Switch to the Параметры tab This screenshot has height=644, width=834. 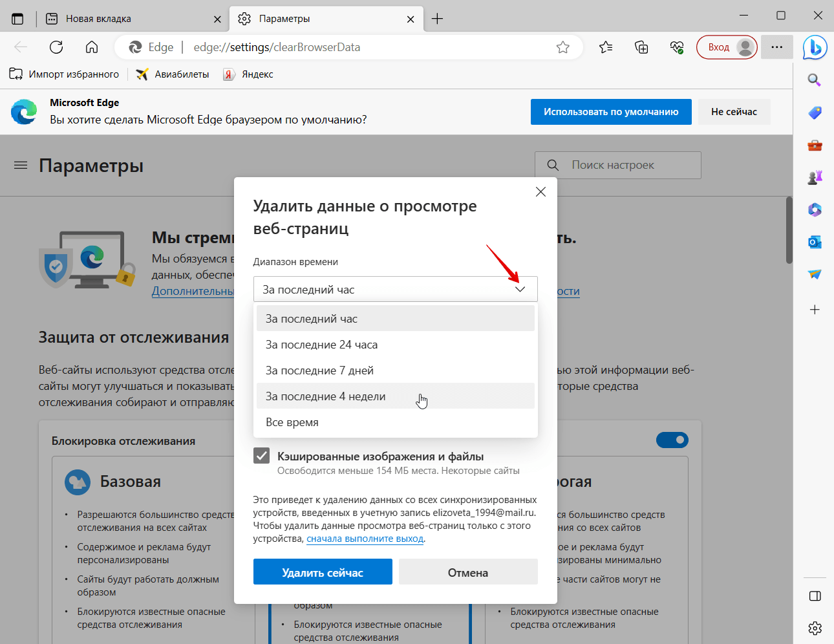point(326,19)
